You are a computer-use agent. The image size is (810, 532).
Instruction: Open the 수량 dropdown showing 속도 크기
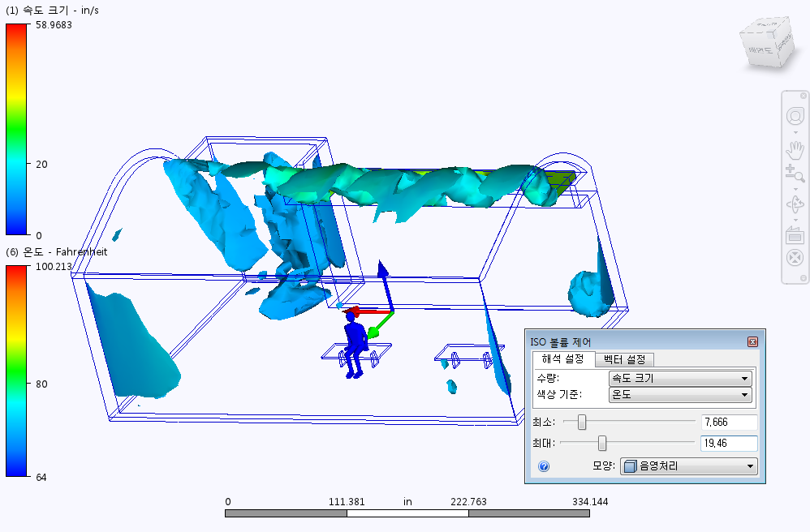[680, 378]
